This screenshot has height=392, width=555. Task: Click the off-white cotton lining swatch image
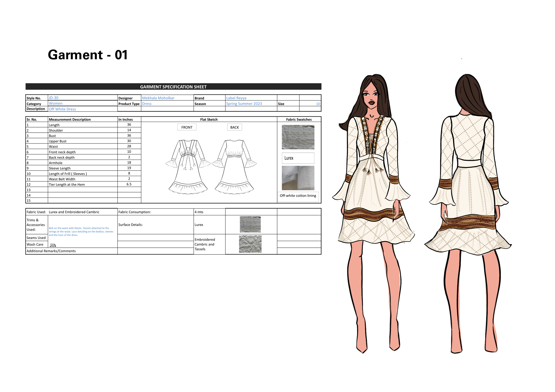point(298,178)
